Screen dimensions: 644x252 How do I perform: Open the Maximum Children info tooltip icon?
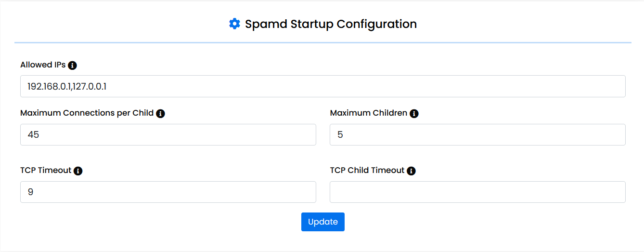414,114
